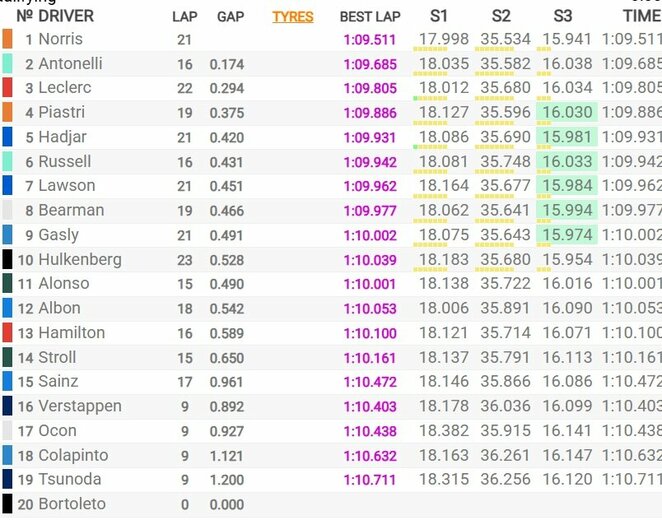The image size is (662, 520).
Task: Click the S3 sector column header
Action: pos(565,16)
